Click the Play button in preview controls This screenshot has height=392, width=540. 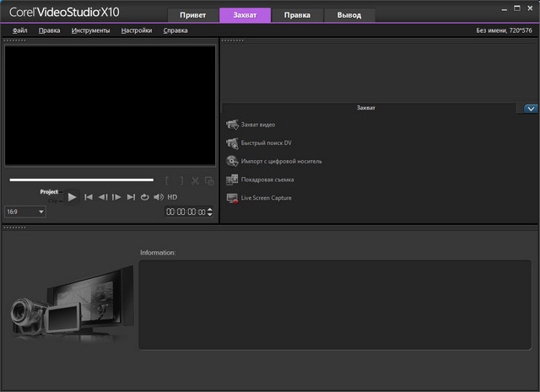pos(73,197)
